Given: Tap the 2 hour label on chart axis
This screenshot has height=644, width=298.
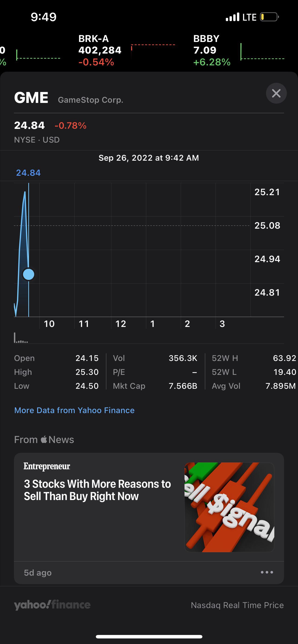Looking at the screenshot, I should tap(187, 324).
